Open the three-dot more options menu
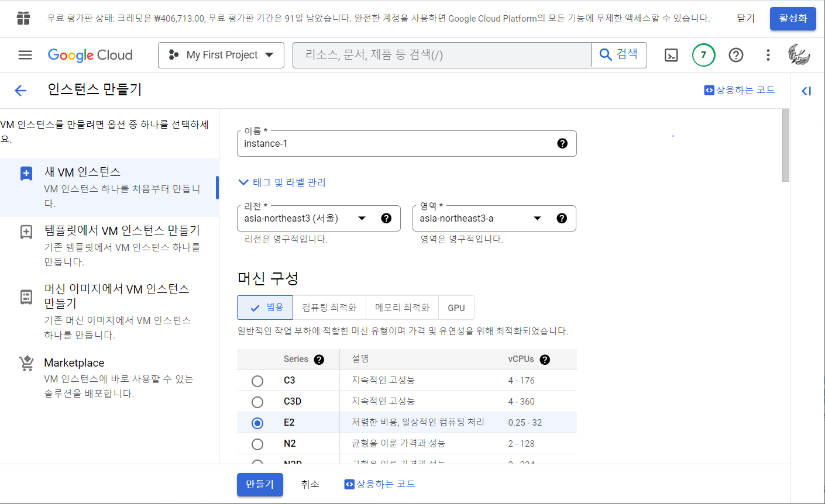This screenshot has height=504, width=825. (x=768, y=55)
